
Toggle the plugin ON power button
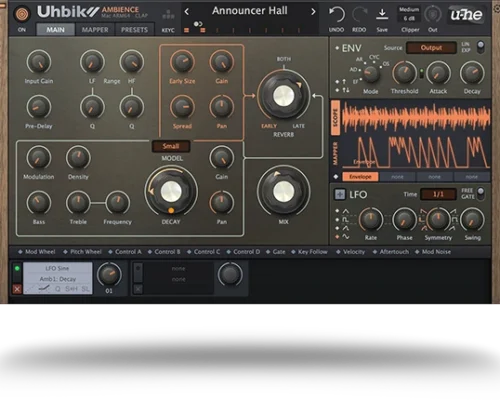tap(22, 14)
